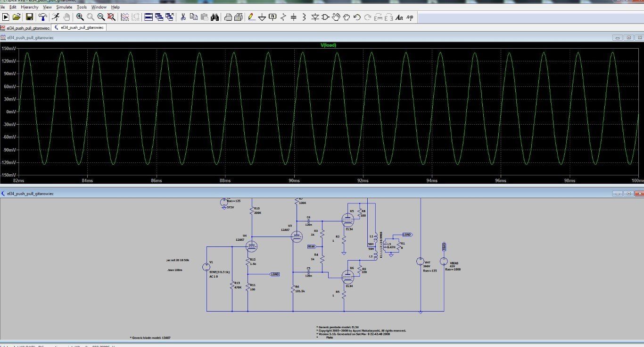This screenshot has width=644, height=347.
Task: Open the File menu
Action: point(2,7)
